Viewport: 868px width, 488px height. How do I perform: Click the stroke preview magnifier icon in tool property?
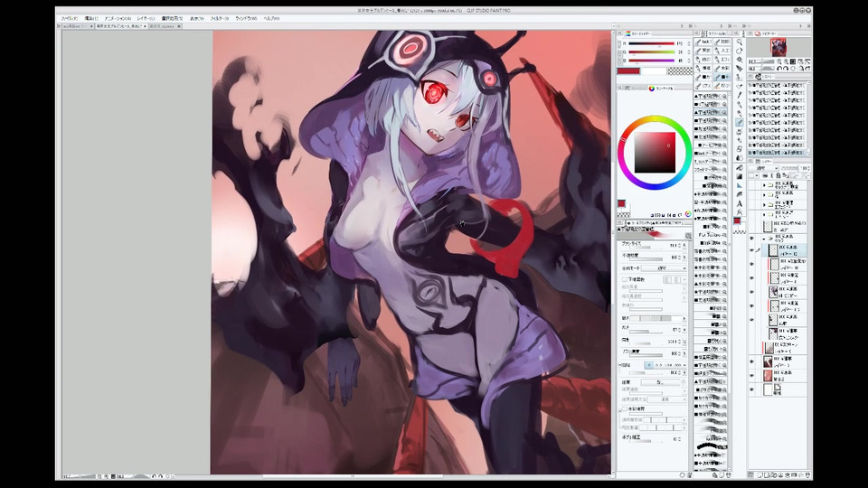pos(688,236)
